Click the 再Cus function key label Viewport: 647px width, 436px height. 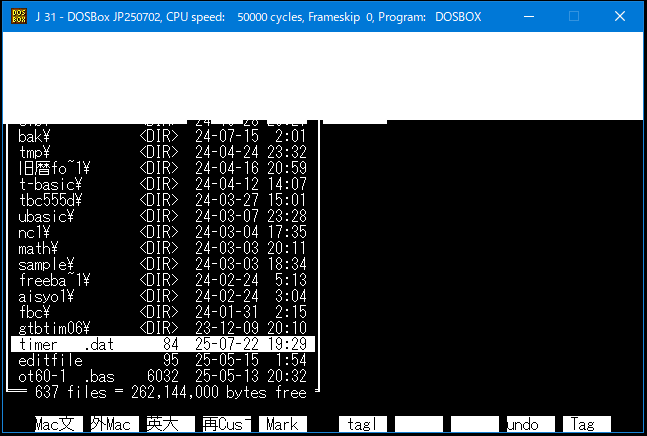pos(224,424)
